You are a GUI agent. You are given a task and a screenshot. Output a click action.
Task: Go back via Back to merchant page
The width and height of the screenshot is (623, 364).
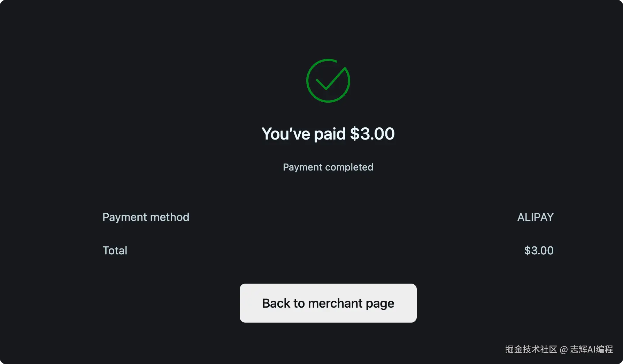tap(328, 303)
